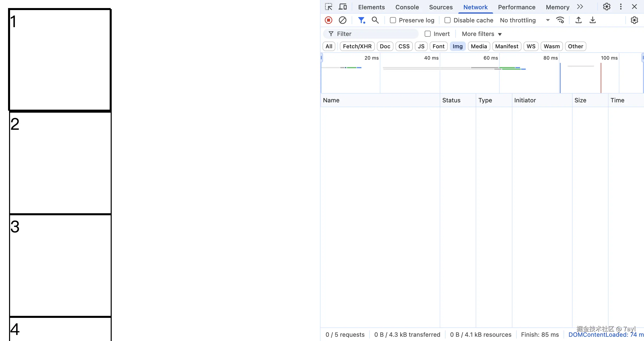Tick the Invert filter checkbox
644x341 pixels.
click(428, 34)
